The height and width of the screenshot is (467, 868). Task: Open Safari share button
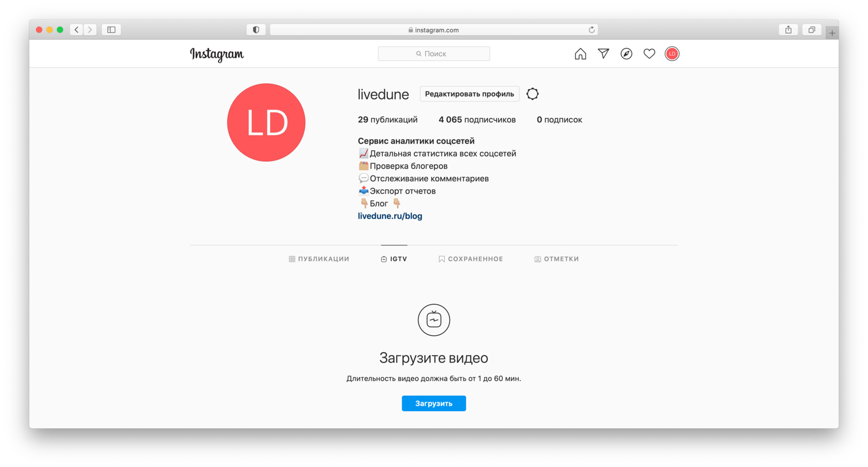(788, 30)
